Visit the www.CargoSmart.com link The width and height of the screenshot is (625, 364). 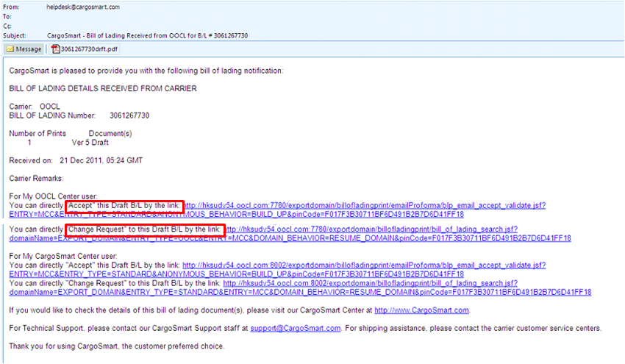click(421, 310)
